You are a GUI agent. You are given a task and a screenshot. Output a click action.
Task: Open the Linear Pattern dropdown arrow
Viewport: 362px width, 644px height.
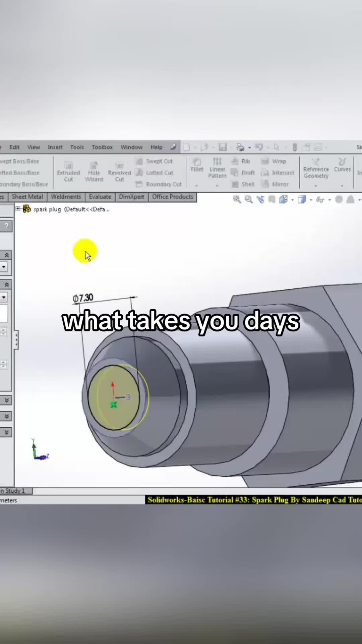217,185
